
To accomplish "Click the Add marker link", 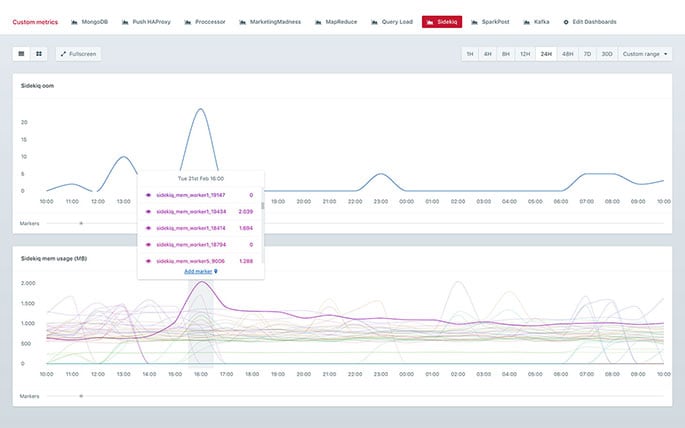I will coord(198,271).
